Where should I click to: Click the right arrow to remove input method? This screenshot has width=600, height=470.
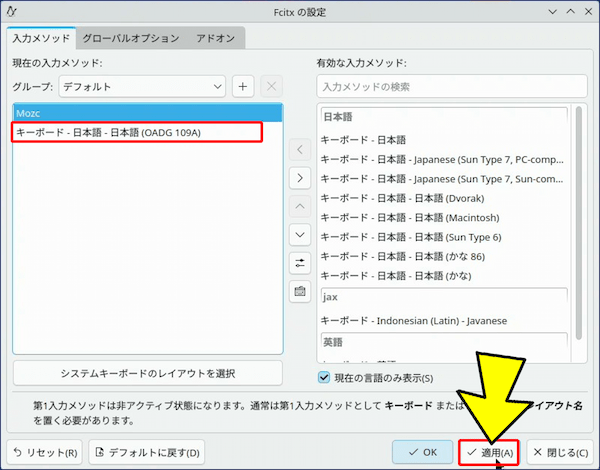point(299,177)
